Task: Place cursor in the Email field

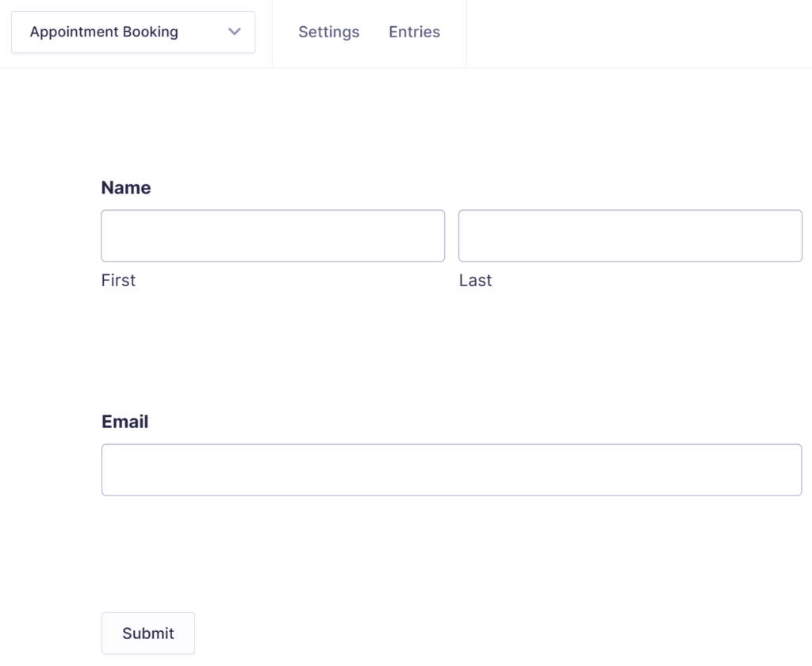Action: click(x=451, y=469)
